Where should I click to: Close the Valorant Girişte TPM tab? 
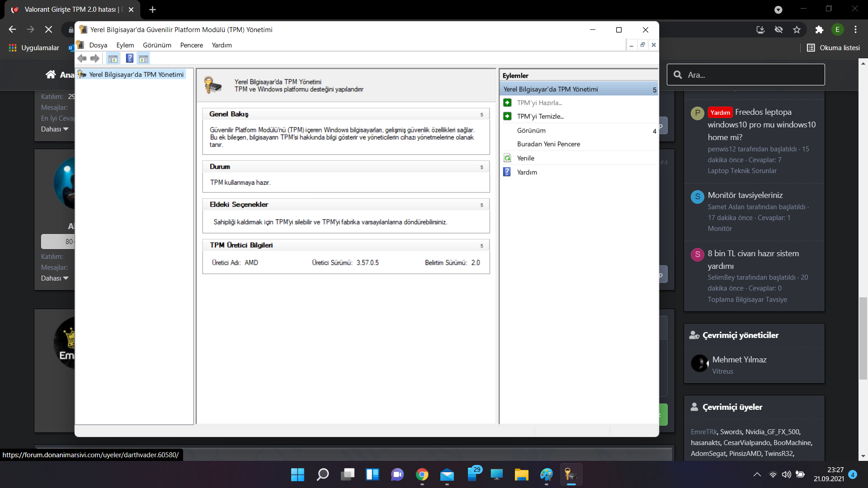[x=131, y=9]
